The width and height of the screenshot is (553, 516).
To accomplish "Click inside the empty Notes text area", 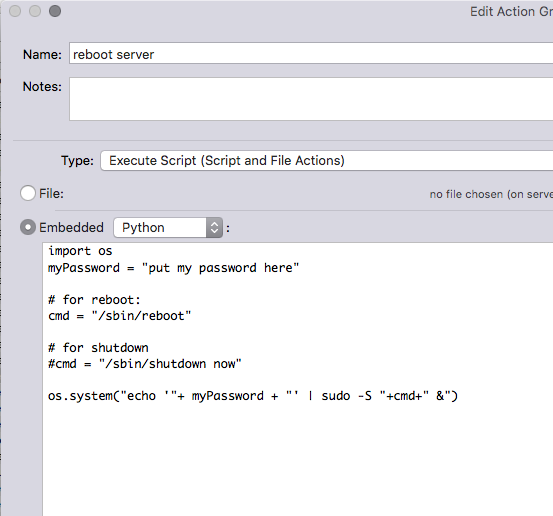I will pos(311,99).
